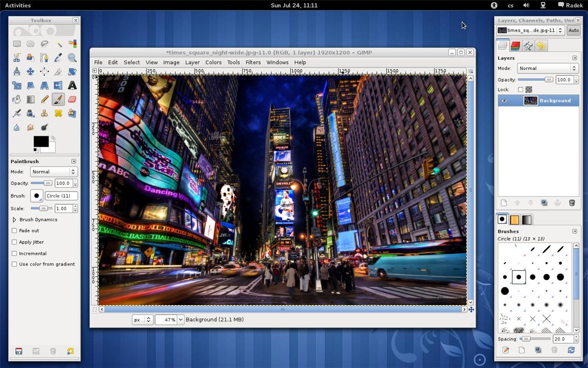Open the Layer menu
The height and width of the screenshot is (368, 588).
pos(192,62)
